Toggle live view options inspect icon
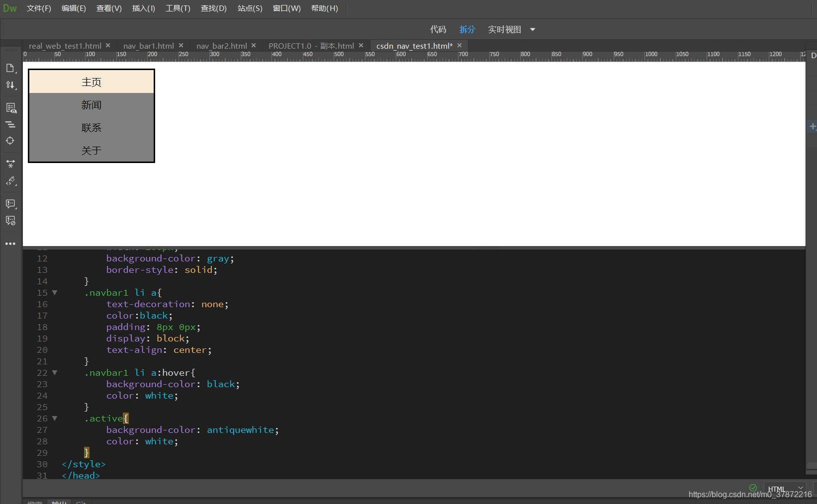Image resolution: width=817 pixels, height=504 pixels. pyautogui.click(x=10, y=107)
